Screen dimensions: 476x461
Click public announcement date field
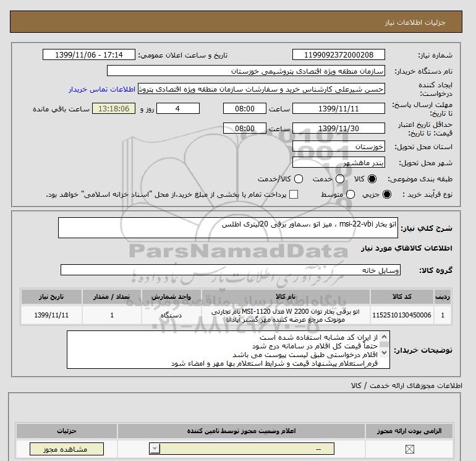tap(88, 54)
